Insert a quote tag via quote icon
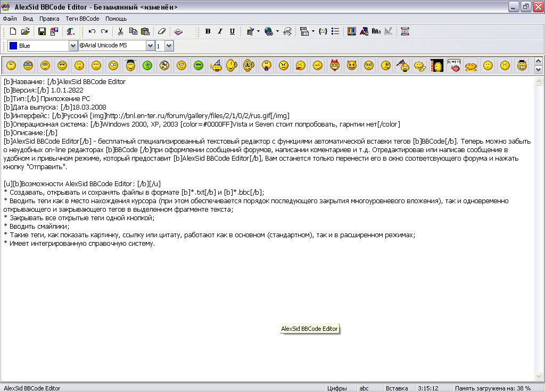 [x=304, y=31]
